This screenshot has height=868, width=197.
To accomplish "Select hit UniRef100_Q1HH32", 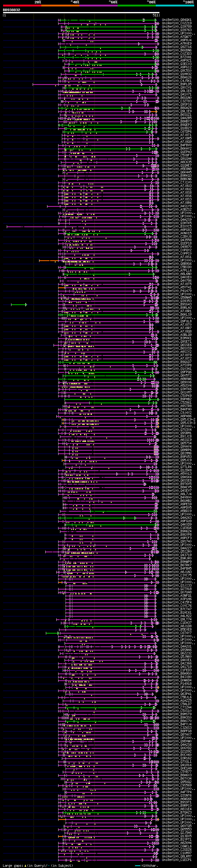I will [176, 74].
